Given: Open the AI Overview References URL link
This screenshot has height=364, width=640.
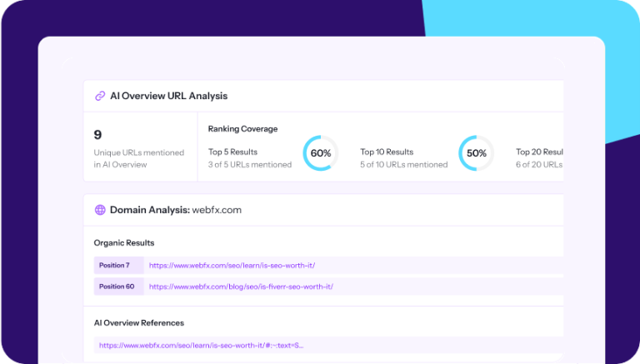Looking at the screenshot, I should 201,345.
